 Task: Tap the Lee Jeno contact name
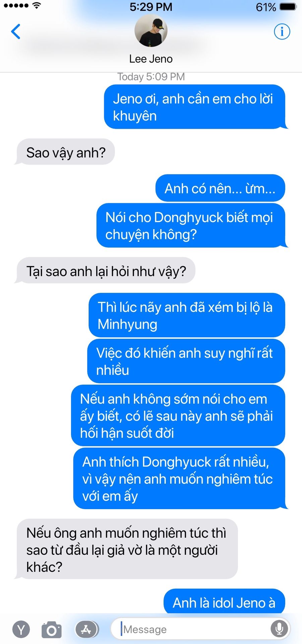pyautogui.click(x=151, y=59)
